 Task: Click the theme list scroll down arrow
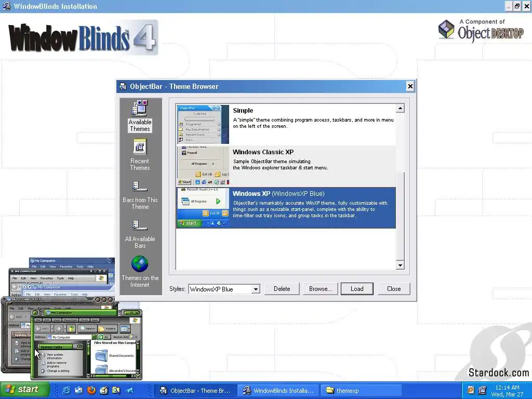click(x=400, y=265)
